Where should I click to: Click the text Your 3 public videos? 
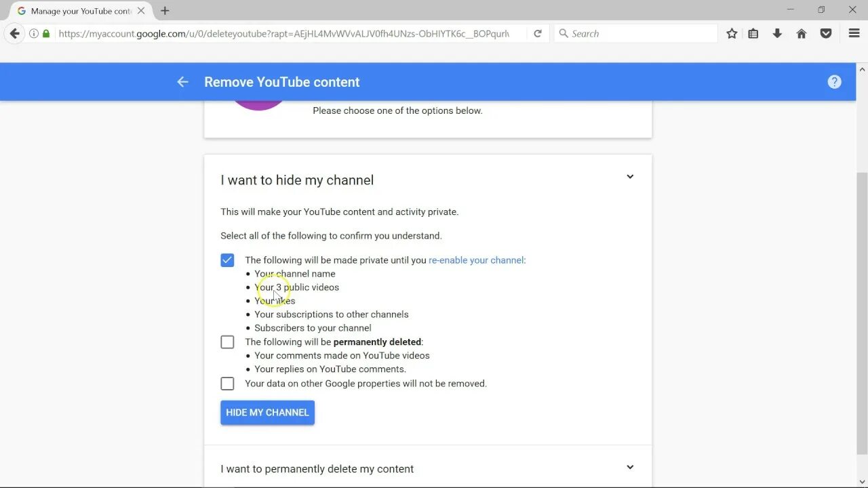pyautogui.click(x=296, y=287)
